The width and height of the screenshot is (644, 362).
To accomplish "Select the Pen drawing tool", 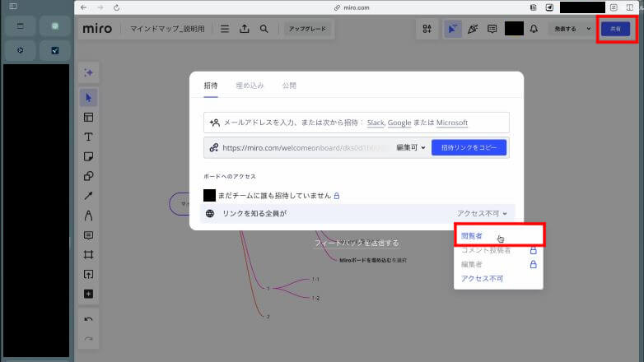I will (x=88, y=216).
